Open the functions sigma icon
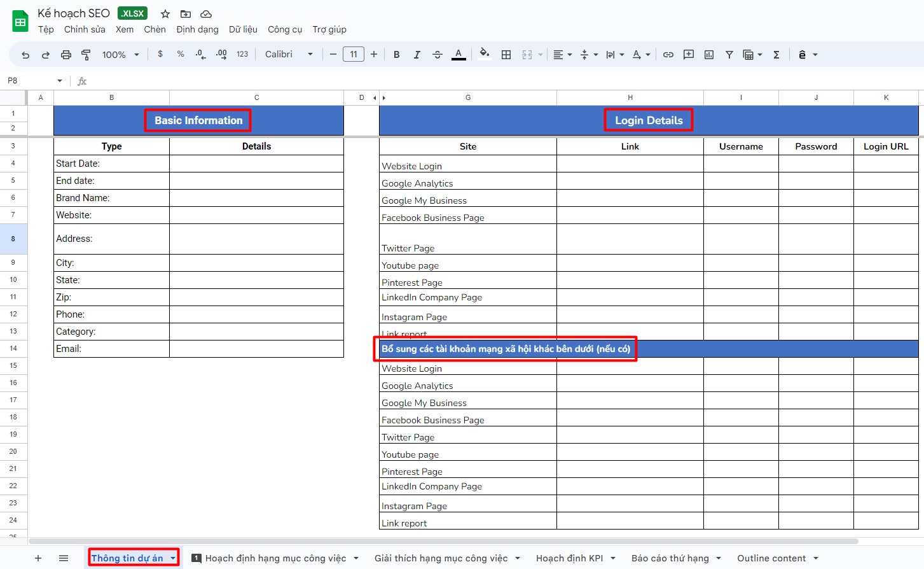The image size is (924, 569). click(x=776, y=55)
